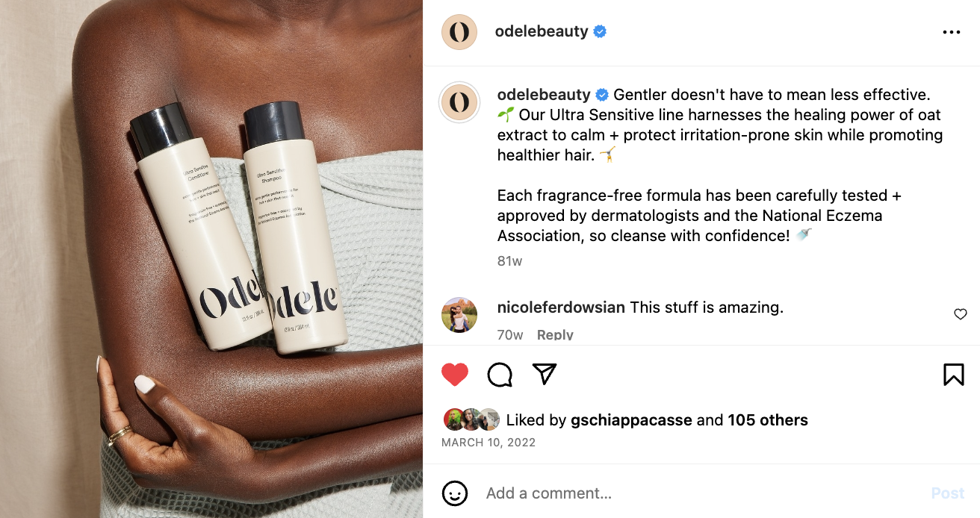980x518 pixels.
Task: Reply to nicoleferdowsian's comment
Action: 555,335
